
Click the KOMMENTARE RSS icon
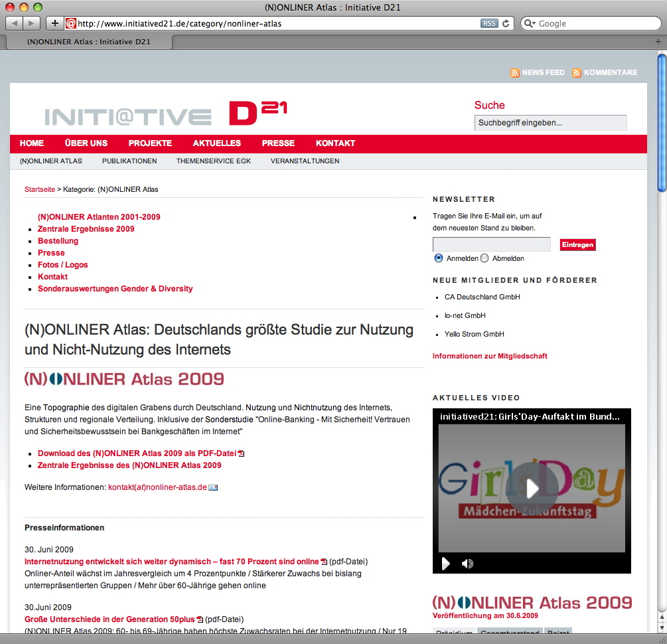tap(576, 73)
